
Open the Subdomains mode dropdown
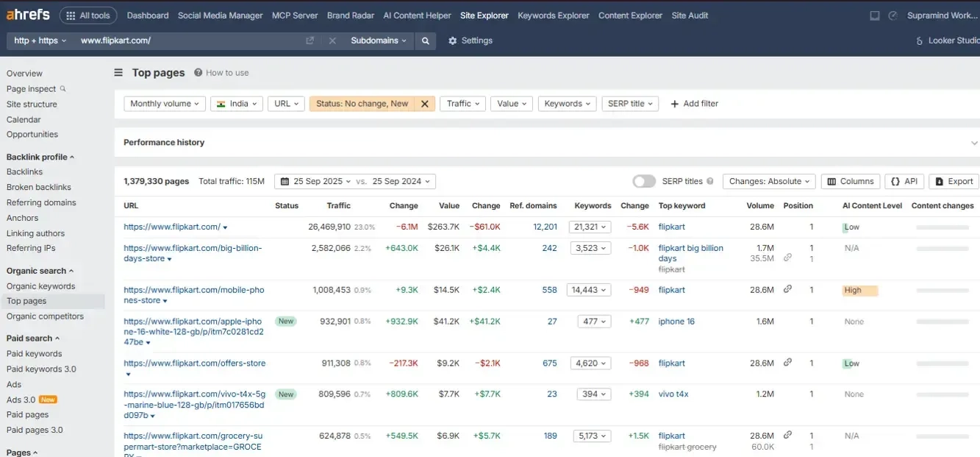point(379,40)
